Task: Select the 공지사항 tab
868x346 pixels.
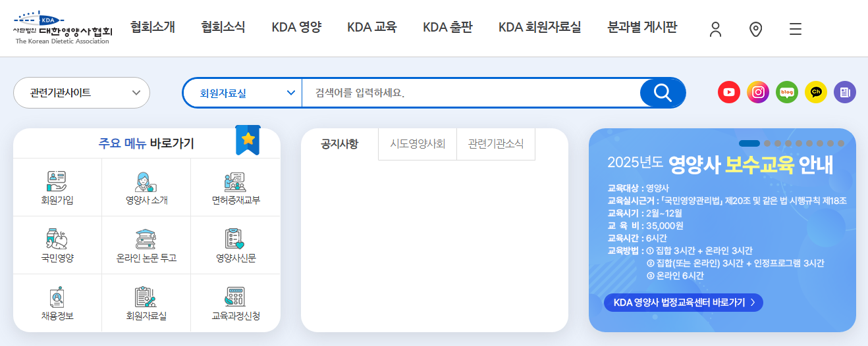Action: (340, 144)
